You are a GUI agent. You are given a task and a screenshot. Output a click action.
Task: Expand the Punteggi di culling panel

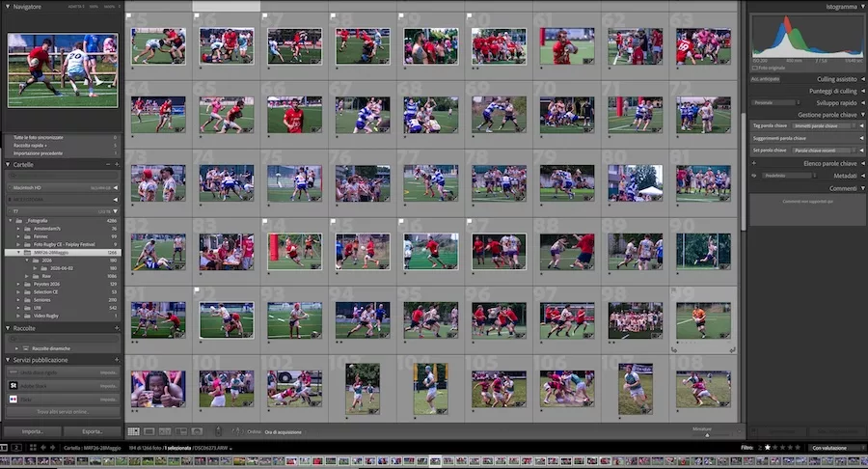click(862, 91)
